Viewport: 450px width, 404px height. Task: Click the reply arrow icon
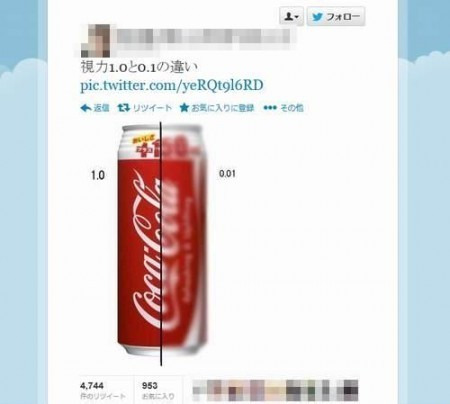point(86,108)
